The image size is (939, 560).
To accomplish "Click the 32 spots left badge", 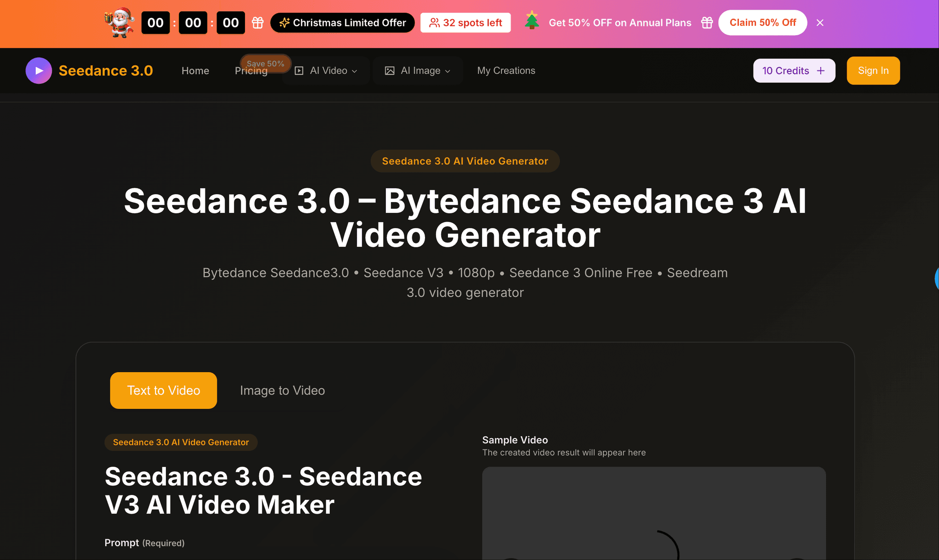I will click(x=465, y=22).
